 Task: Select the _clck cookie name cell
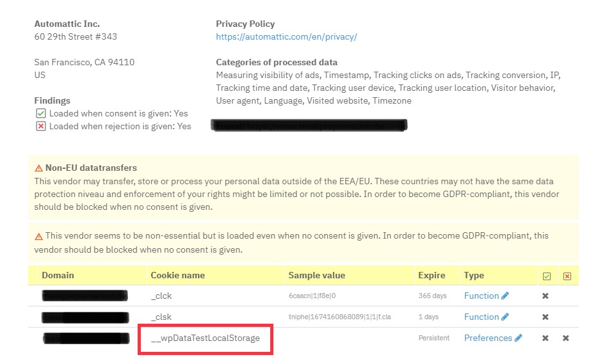click(161, 296)
